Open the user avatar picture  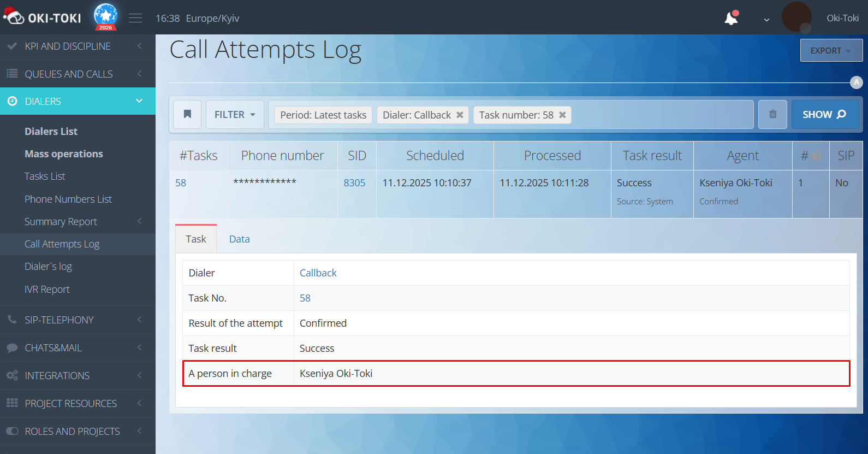click(x=796, y=17)
